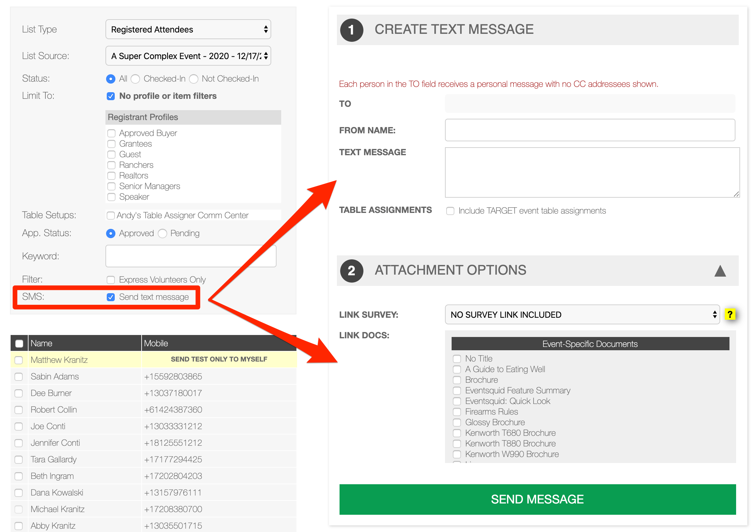The width and height of the screenshot is (756, 532).
Task: Check Eventsquid Feature Summary document
Action: click(x=457, y=391)
